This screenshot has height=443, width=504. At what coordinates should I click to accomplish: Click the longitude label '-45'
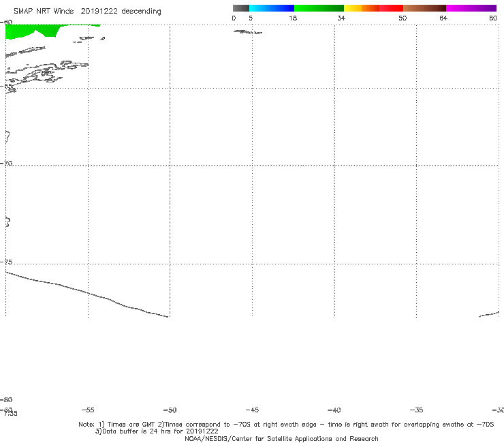click(x=252, y=410)
